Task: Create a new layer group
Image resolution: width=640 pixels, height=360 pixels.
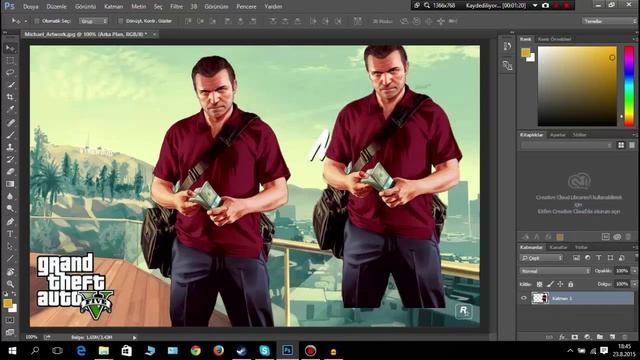Action: 600,337
